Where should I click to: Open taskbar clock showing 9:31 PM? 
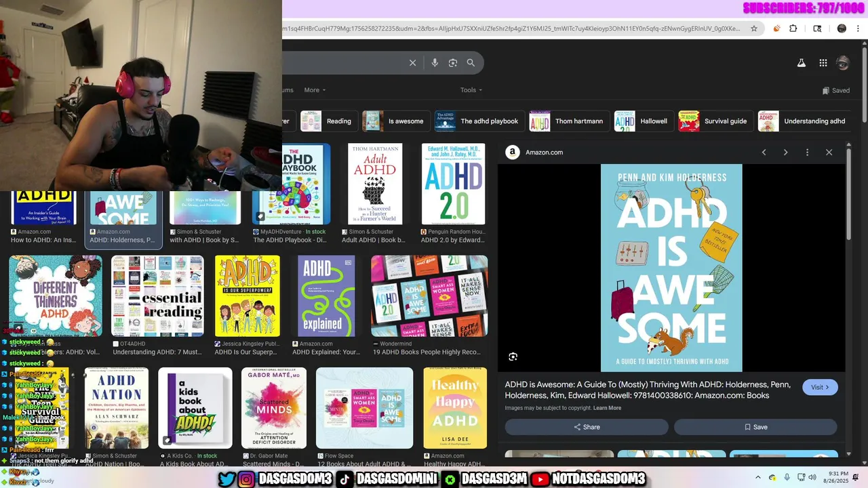pos(837,477)
